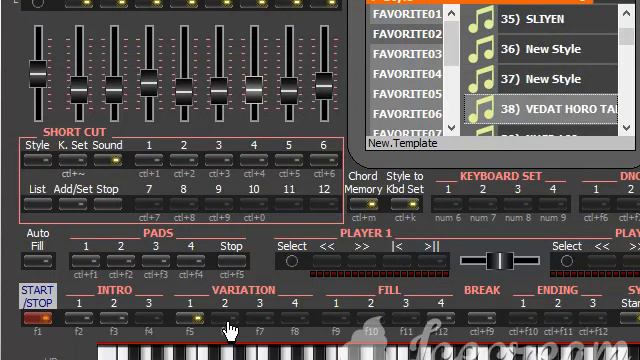640x360 pixels.
Task: Trigger Ending 2 button (ctl+f11)
Action: [x=558, y=318]
